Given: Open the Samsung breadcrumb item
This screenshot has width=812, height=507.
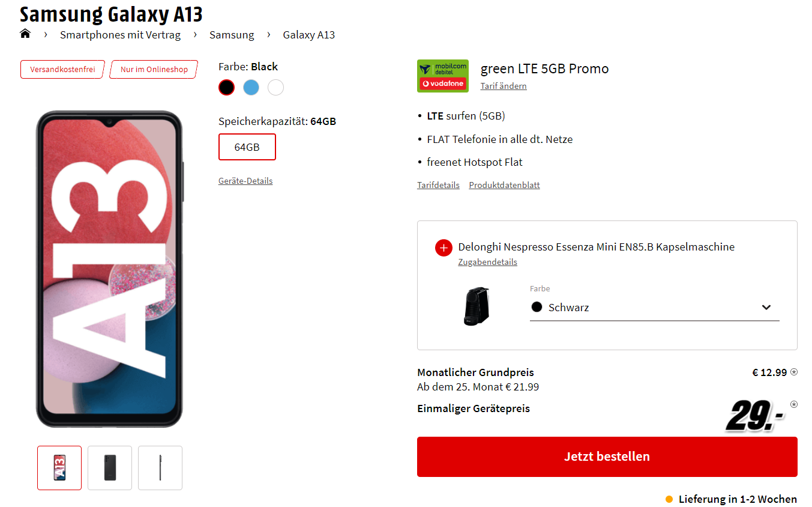Looking at the screenshot, I should point(232,35).
